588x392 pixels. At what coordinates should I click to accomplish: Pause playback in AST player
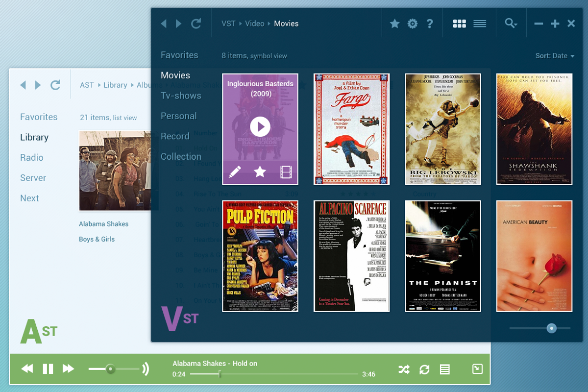pyautogui.click(x=48, y=368)
